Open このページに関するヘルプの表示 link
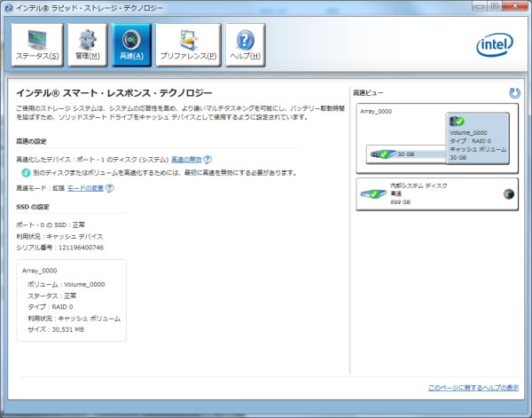The image size is (532, 418). coord(473,388)
